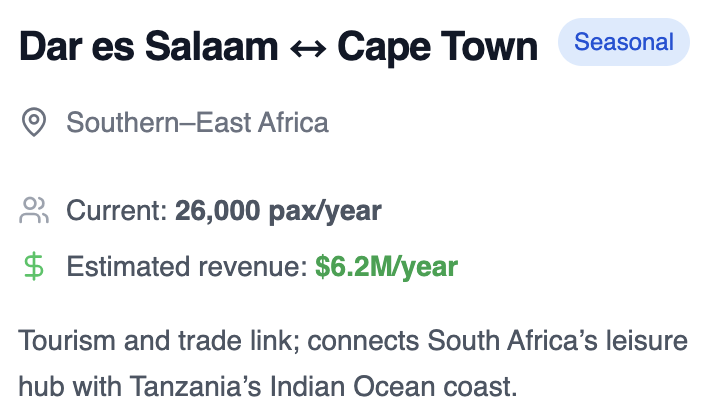This screenshot has width=716, height=418.
Task: Click the word Town in the heading
Action: click(490, 46)
